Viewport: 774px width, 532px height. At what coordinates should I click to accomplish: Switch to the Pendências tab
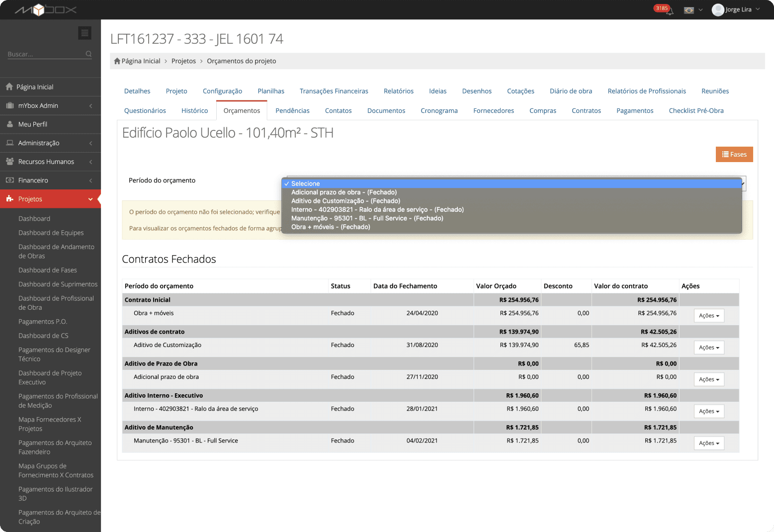[x=292, y=110]
